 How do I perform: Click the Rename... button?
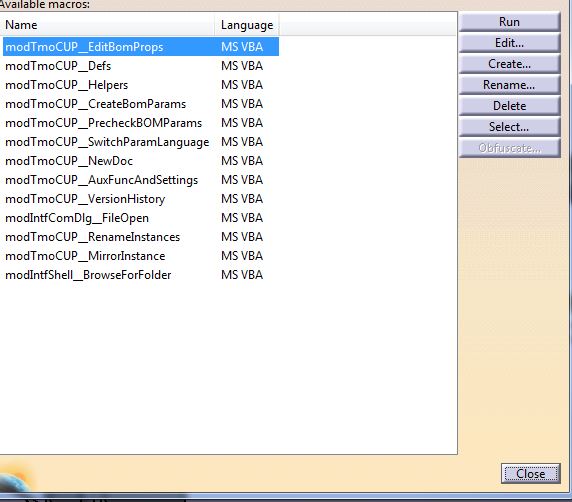coord(509,85)
